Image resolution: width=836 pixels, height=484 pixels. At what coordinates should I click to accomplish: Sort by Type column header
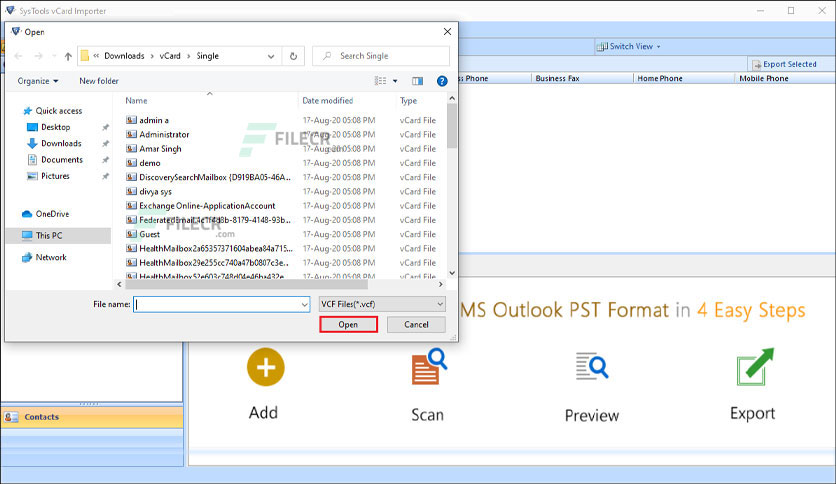tap(408, 101)
